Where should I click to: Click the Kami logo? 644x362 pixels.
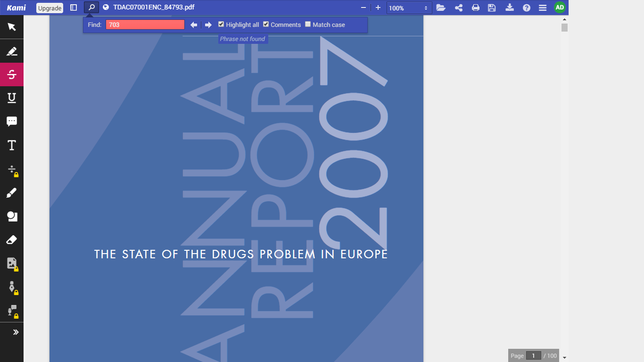point(17,8)
